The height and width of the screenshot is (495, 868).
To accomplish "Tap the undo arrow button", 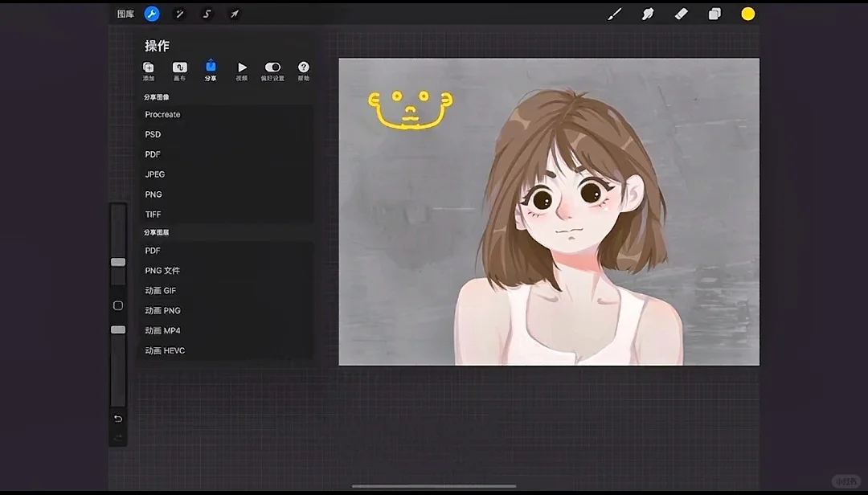I will (117, 419).
